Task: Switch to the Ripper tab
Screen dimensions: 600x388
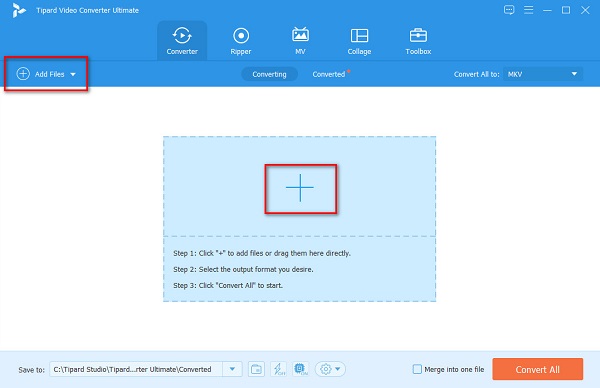Action: click(241, 41)
